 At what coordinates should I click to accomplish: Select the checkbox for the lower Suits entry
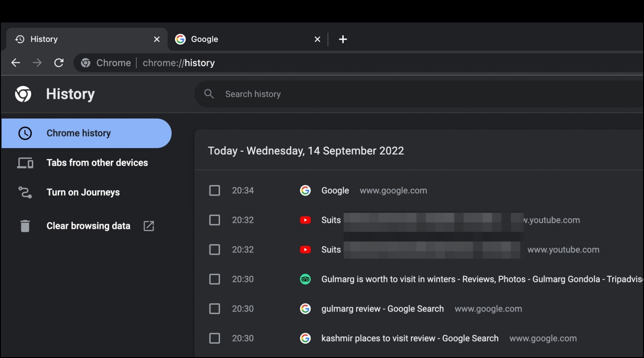pos(215,250)
